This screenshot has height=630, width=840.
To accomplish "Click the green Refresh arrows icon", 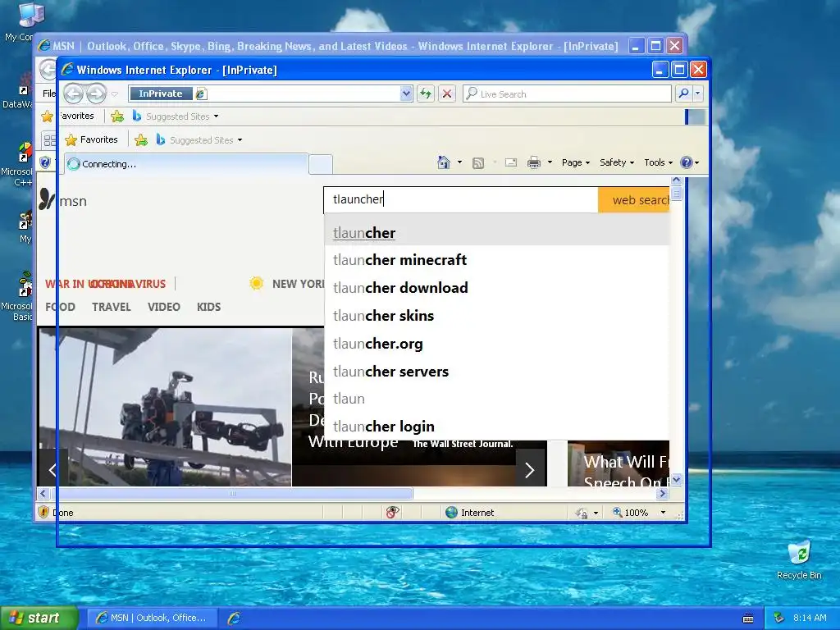I will [426, 94].
